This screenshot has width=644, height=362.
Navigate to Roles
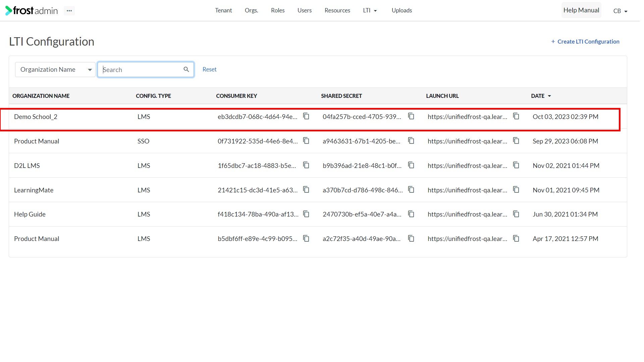pos(278,10)
